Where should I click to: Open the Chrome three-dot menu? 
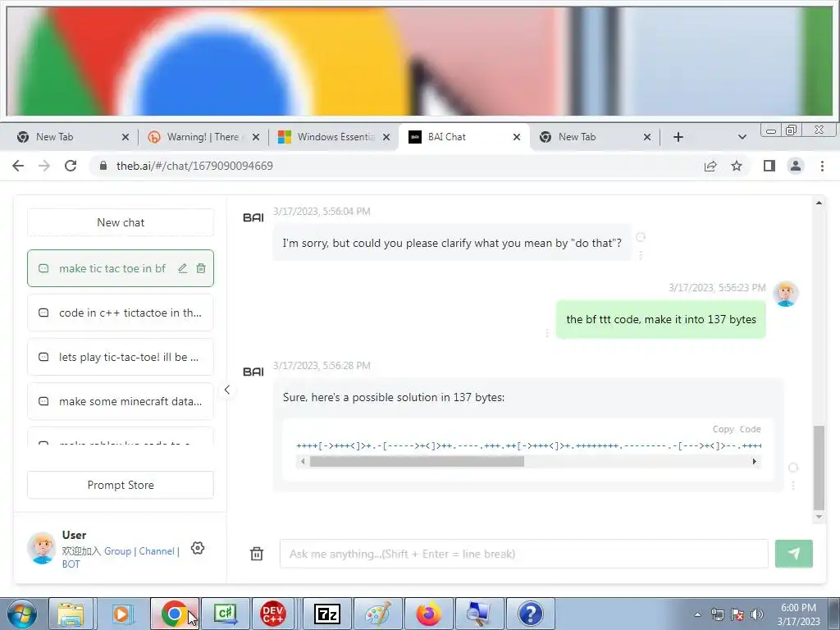pos(822,166)
